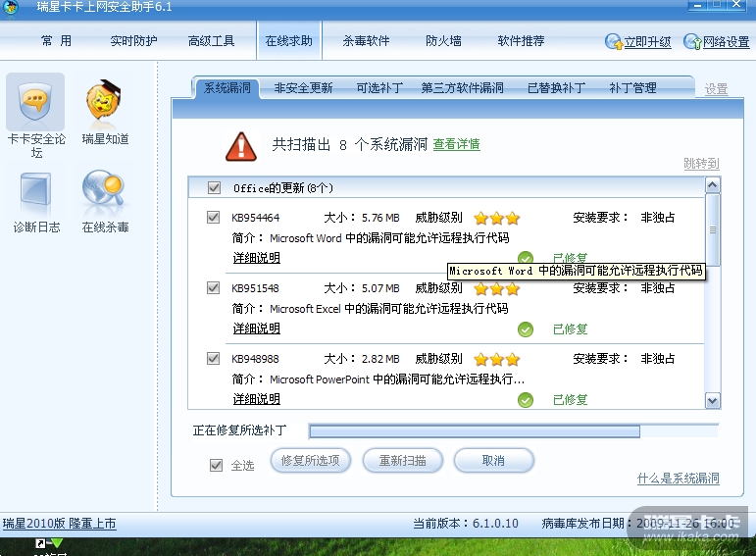Image resolution: width=756 pixels, height=556 pixels.
Task: Open 详细说明 for KB951548
Action: click(x=257, y=329)
